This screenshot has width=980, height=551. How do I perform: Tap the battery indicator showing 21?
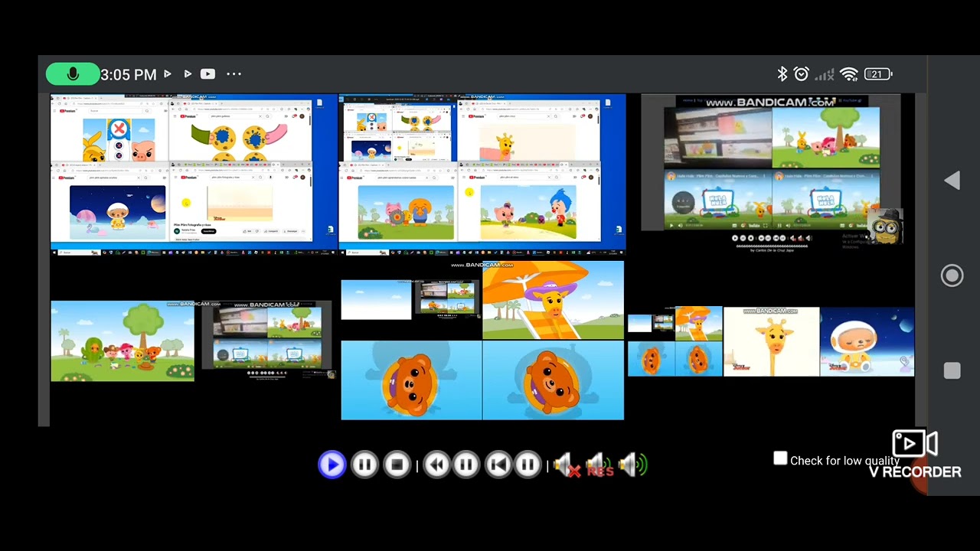coord(877,74)
